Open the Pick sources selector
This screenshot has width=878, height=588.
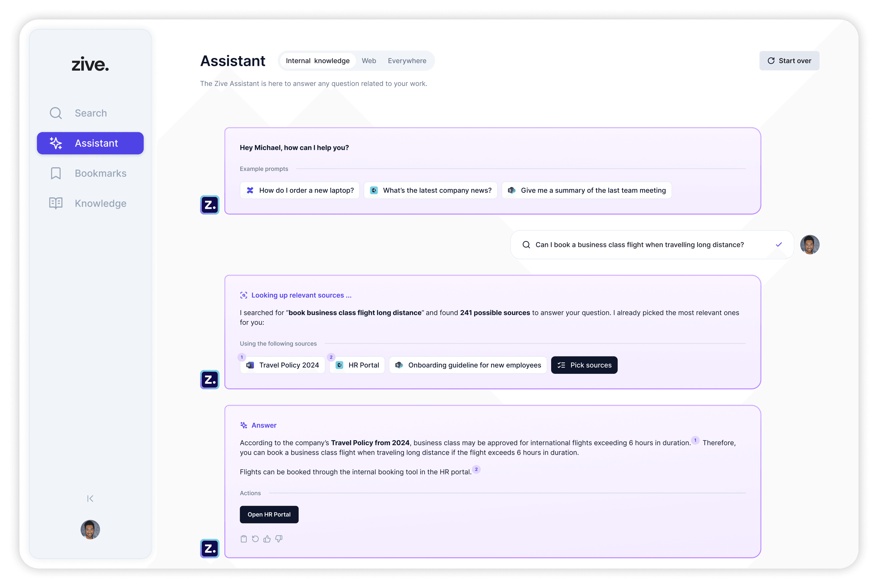click(584, 365)
